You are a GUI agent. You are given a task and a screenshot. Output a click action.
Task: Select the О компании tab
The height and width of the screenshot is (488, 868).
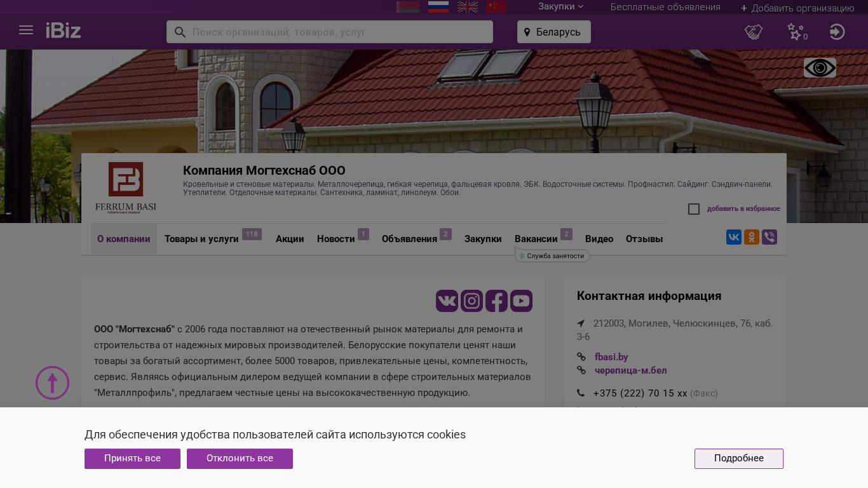click(124, 239)
